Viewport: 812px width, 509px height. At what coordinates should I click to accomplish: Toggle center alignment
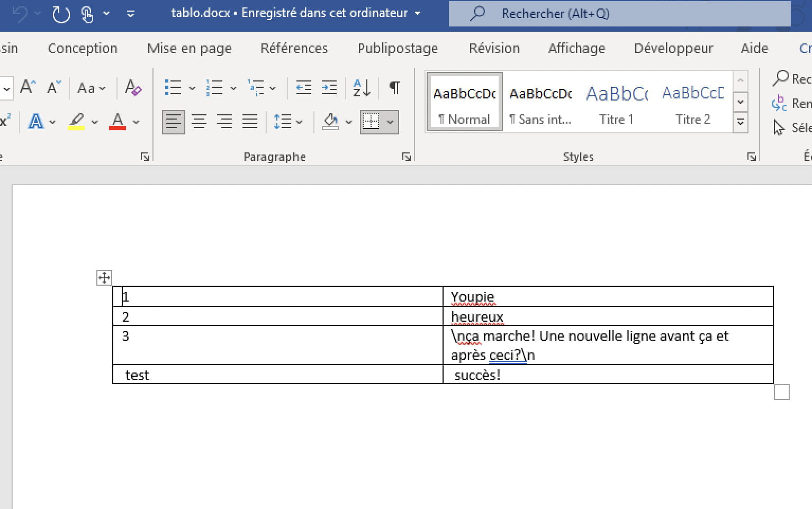coord(199,122)
